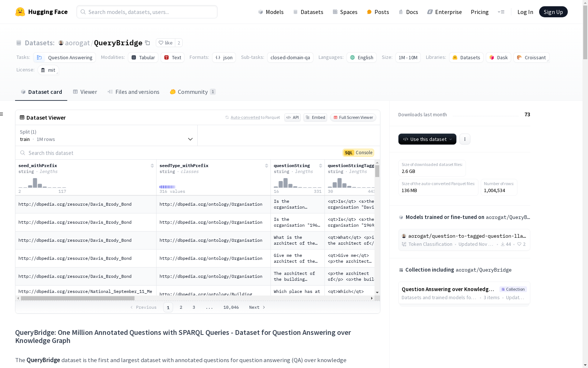This screenshot has height=368, width=588.
Task: Open Docs in the top navigation
Action: 408,12
